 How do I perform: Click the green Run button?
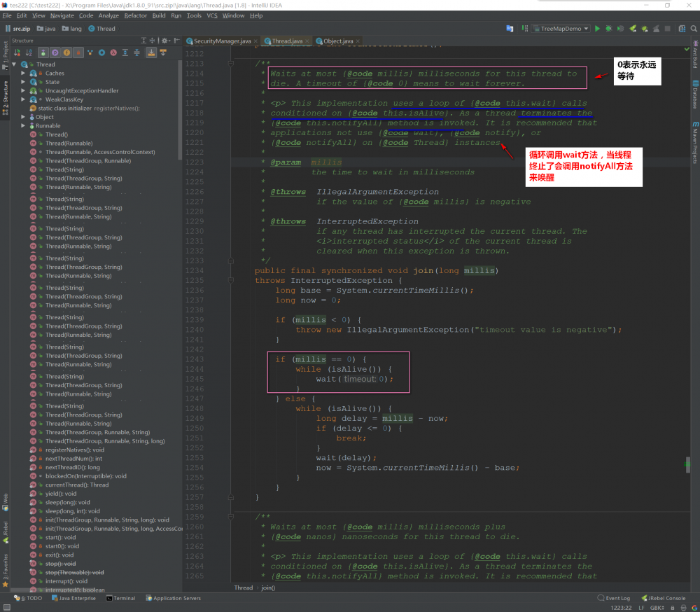point(597,29)
